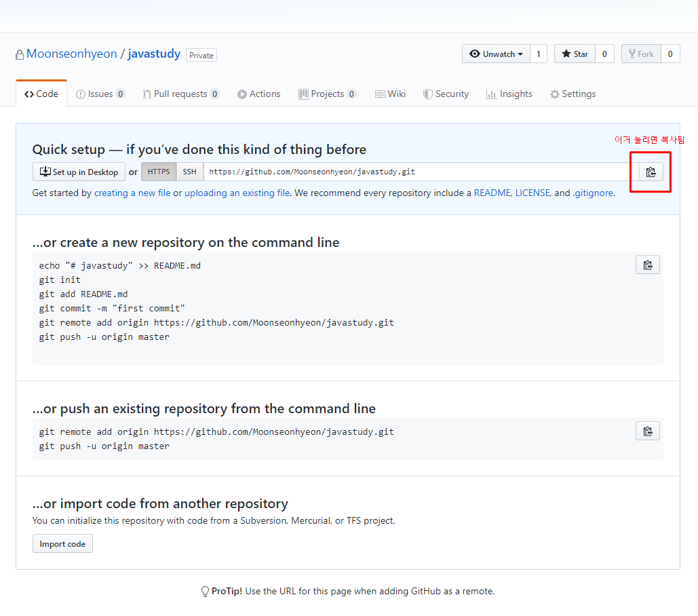Switch clone URL to SSH
This screenshot has height=616, width=698.
(190, 172)
